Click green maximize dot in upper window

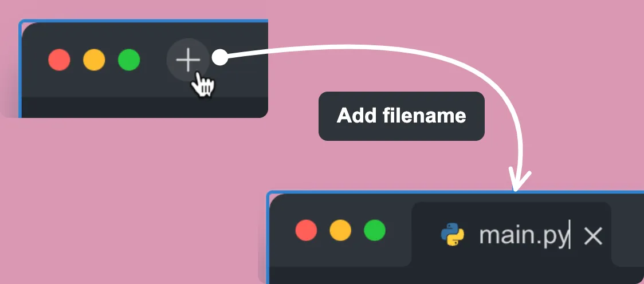(x=129, y=60)
